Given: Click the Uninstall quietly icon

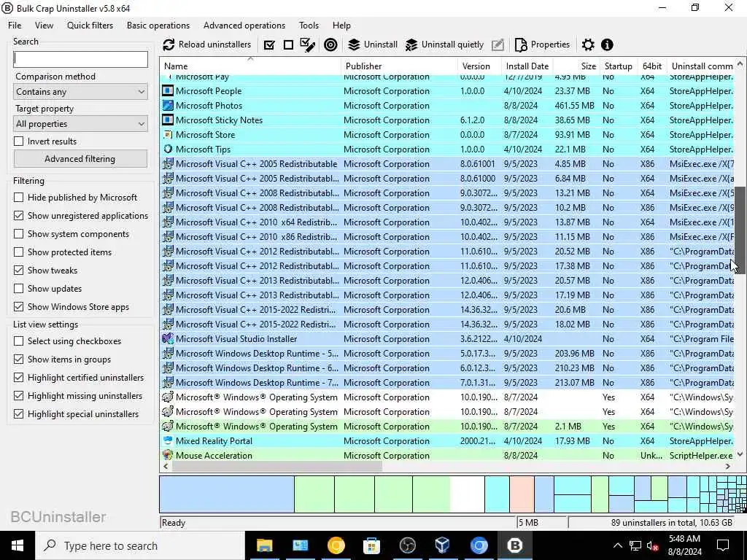Looking at the screenshot, I should pos(411,44).
